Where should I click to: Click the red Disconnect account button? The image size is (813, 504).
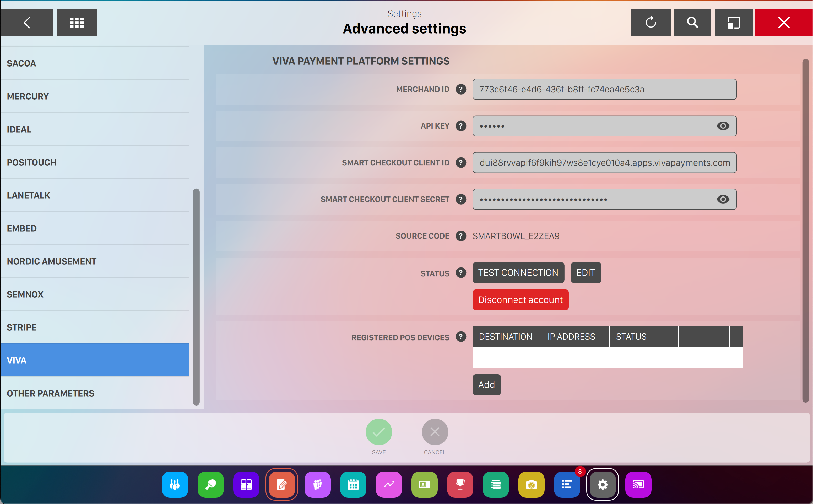[x=520, y=300]
